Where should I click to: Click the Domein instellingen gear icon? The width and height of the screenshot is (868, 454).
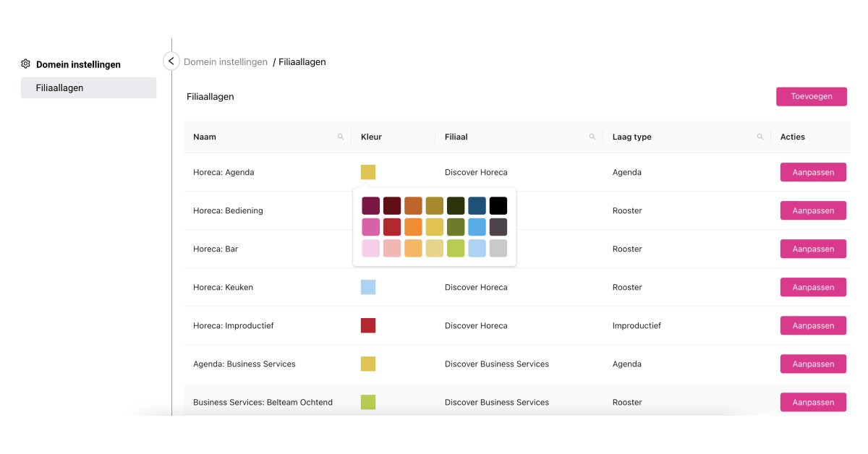pos(26,64)
